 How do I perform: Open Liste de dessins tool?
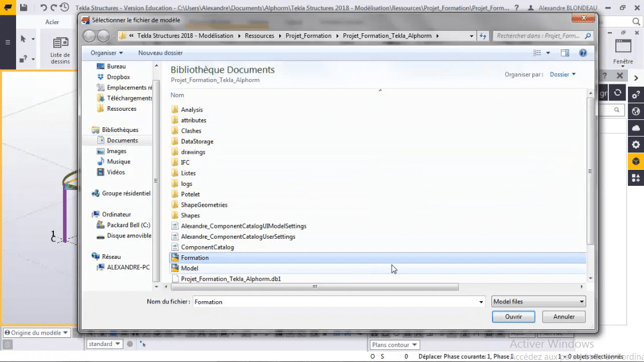60,50
